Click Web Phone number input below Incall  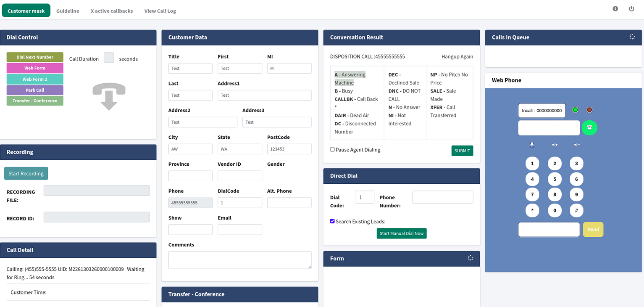[549, 128]
